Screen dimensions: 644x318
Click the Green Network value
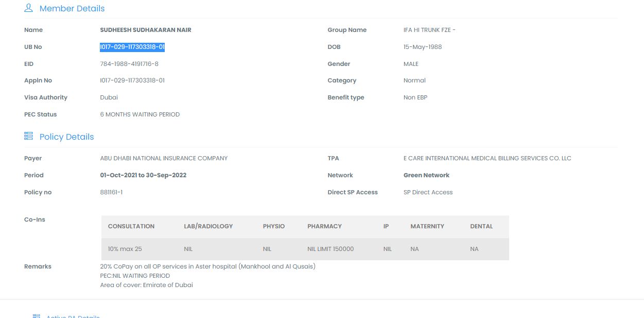point(426,175)
